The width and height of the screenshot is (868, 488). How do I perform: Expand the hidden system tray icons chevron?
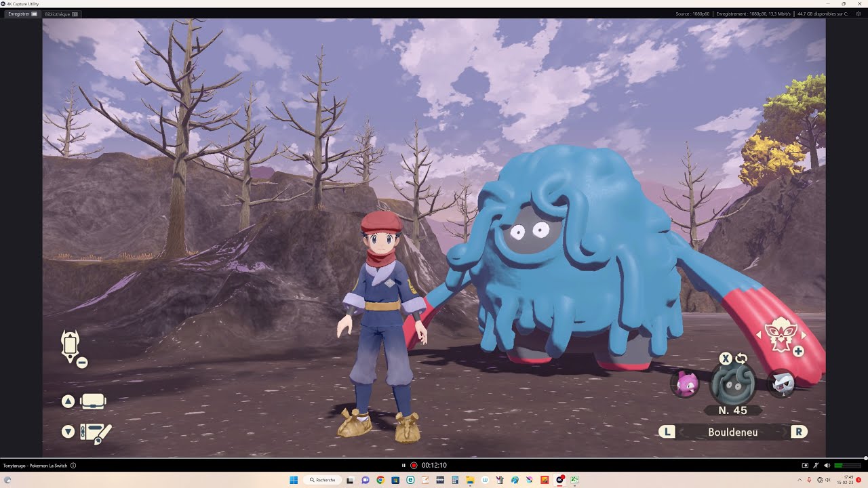(x=800, y=480)
